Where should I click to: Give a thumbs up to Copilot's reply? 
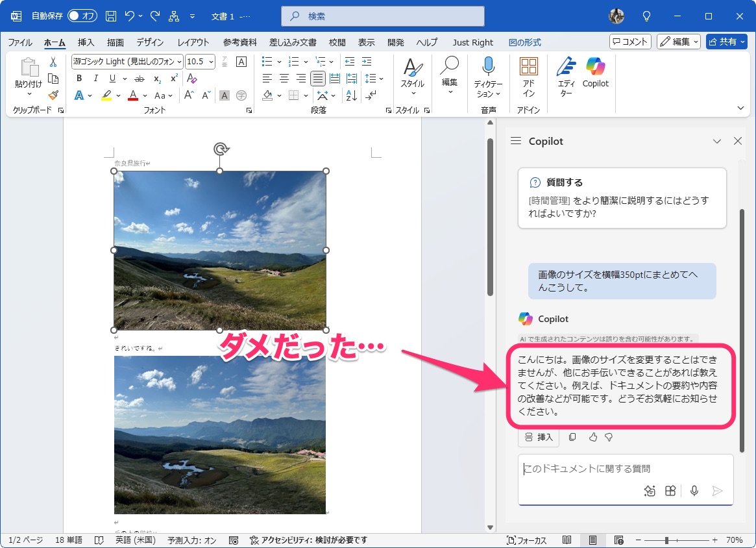(592, 437)
